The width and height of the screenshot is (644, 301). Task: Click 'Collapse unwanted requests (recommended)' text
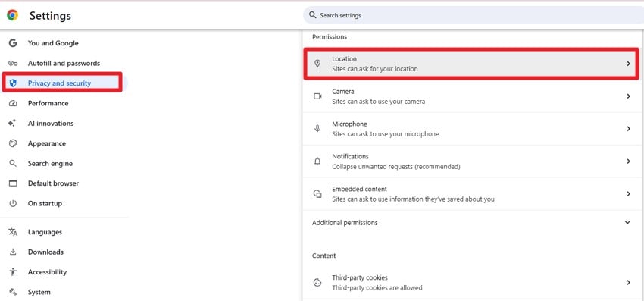[396, 167]
